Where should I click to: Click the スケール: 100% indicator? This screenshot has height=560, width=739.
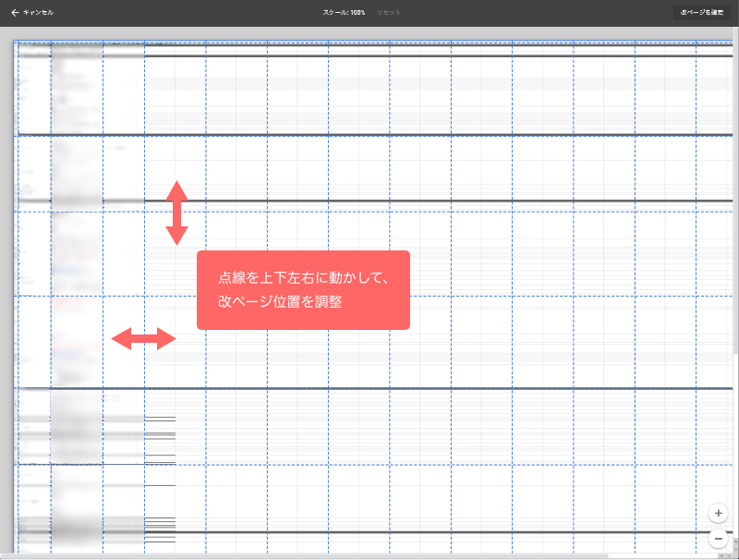[344, 13]
